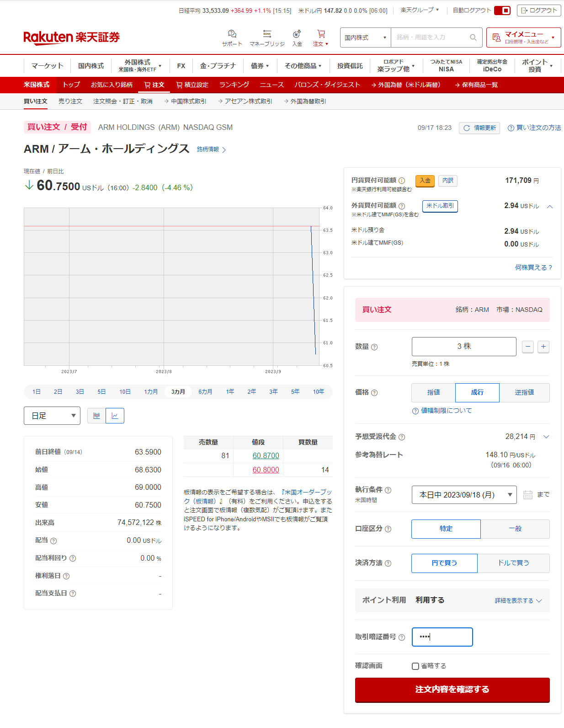Image resolution: width=564 pixels, height=728 pixels.
Task: Switch chart to candlestick view icon
Action: (x=96, y=416)
